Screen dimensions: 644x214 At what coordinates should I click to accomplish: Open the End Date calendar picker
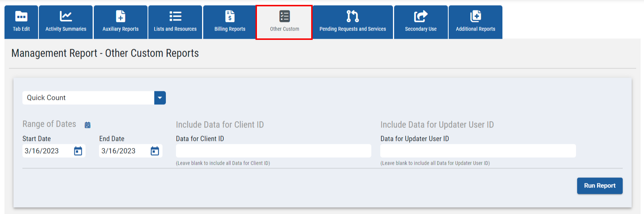(155, 151)
